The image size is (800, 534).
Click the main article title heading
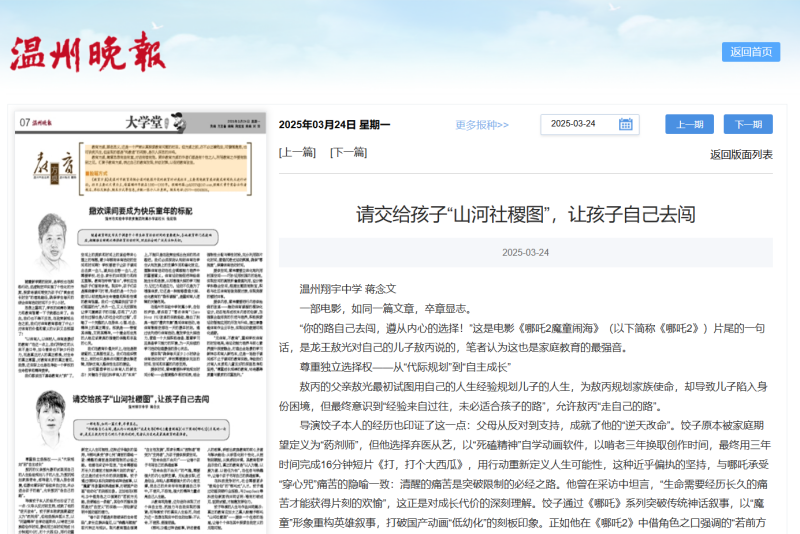525,213
